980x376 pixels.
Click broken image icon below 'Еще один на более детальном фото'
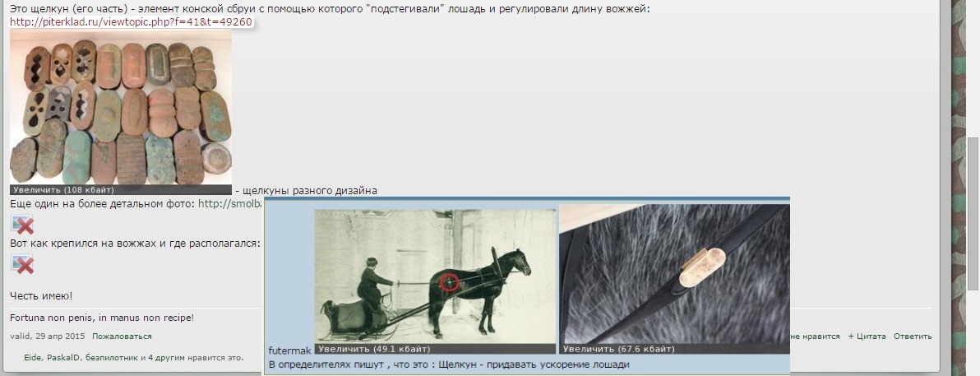[22, 225]
